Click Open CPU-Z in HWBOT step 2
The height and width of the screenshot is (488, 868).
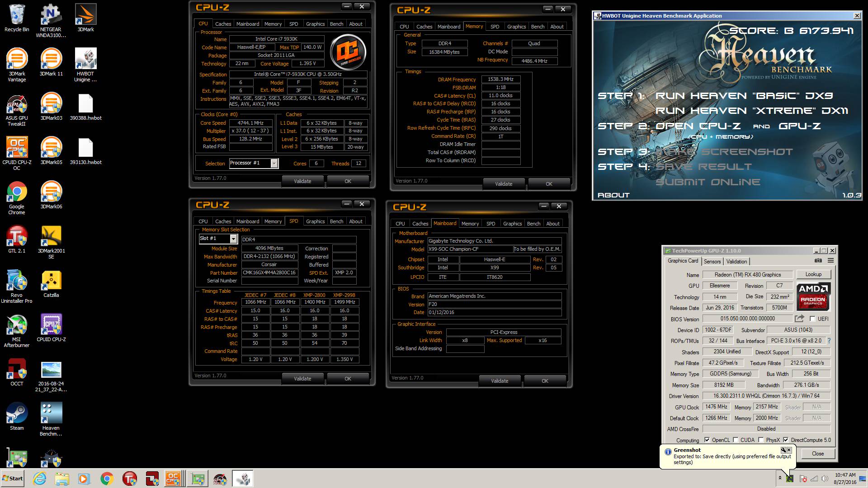(698, 126)
